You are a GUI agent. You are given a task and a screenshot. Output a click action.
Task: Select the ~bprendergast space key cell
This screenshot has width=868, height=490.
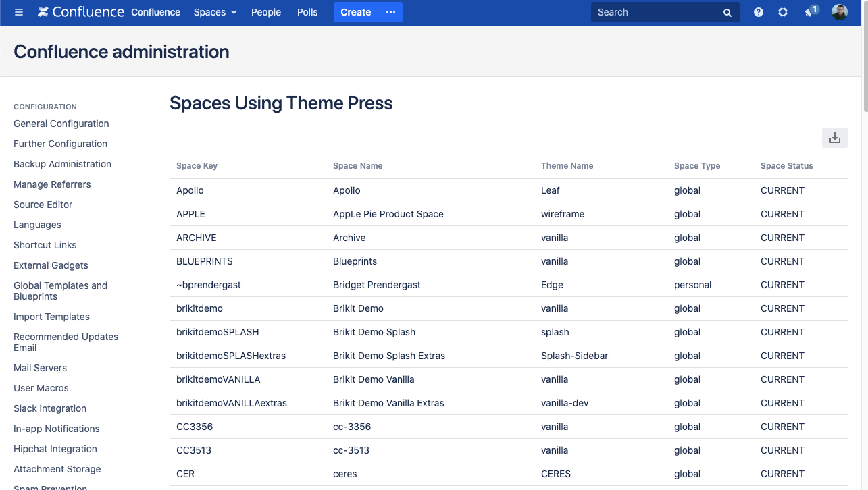pos(209,285)
